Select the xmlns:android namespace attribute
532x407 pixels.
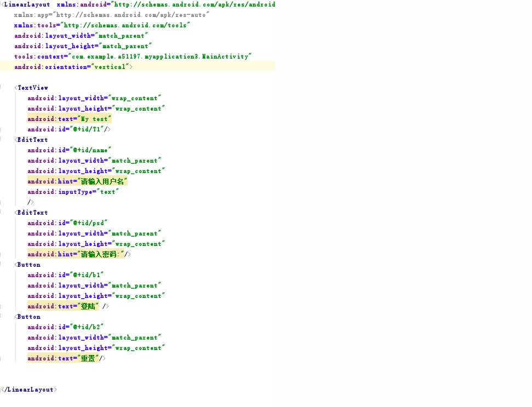click(x=166, y=5)
